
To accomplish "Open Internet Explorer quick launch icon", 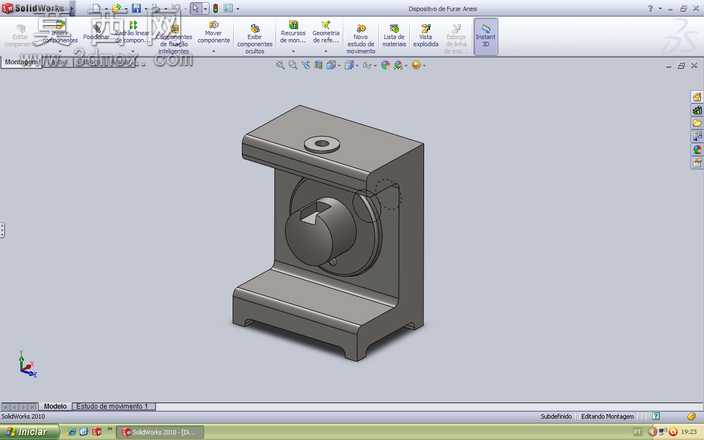I will tap(72, 432).
